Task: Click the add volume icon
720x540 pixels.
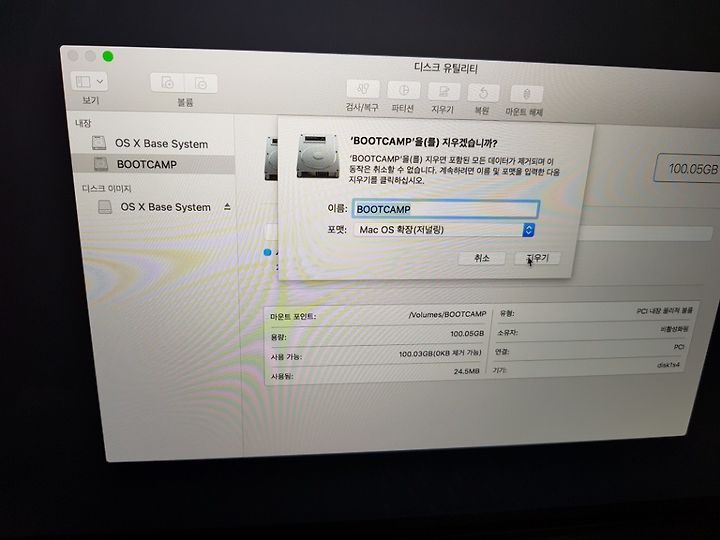Action: [x=167, y=83]
